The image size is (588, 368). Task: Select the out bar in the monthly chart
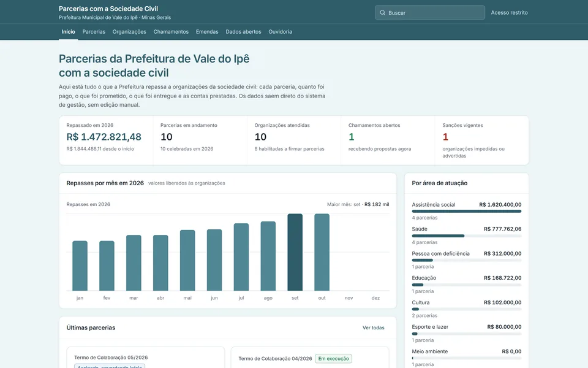point(322,252)
